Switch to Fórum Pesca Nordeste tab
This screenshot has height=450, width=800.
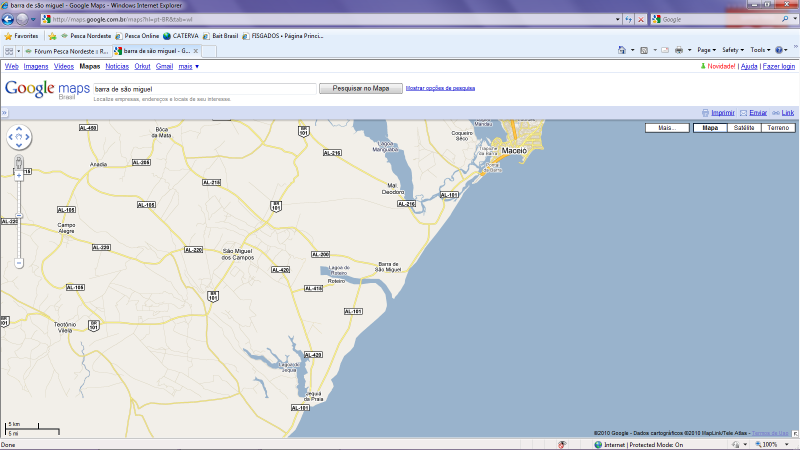click(x=67, y=51)
